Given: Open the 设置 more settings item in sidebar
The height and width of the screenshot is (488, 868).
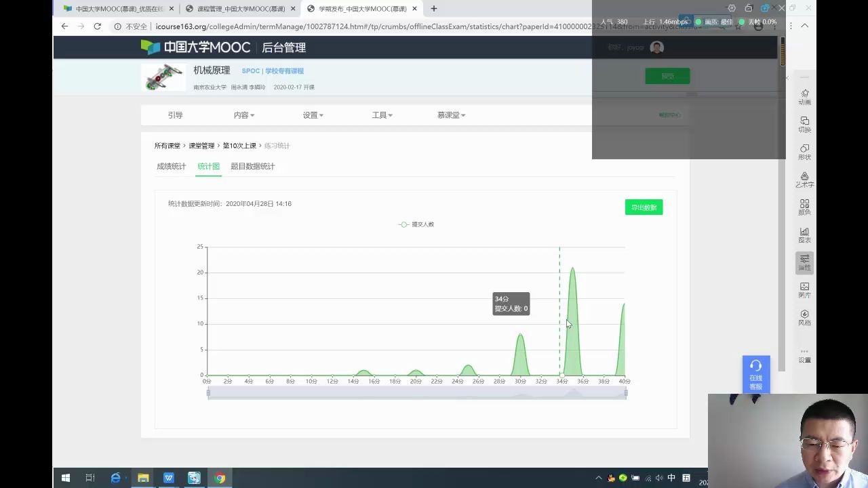Looking at the screenshot, I should 804,356.
